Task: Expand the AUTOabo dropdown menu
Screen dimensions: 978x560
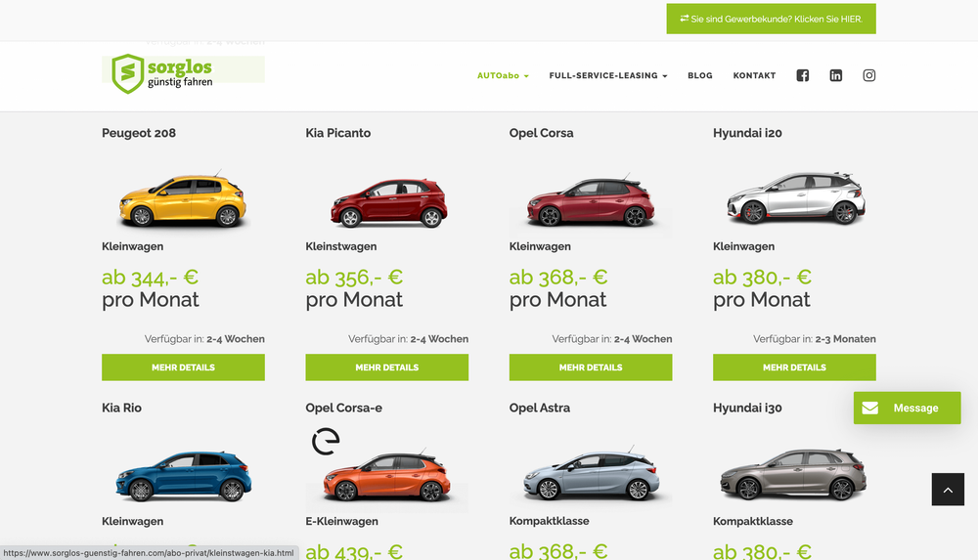Action: 503,75
